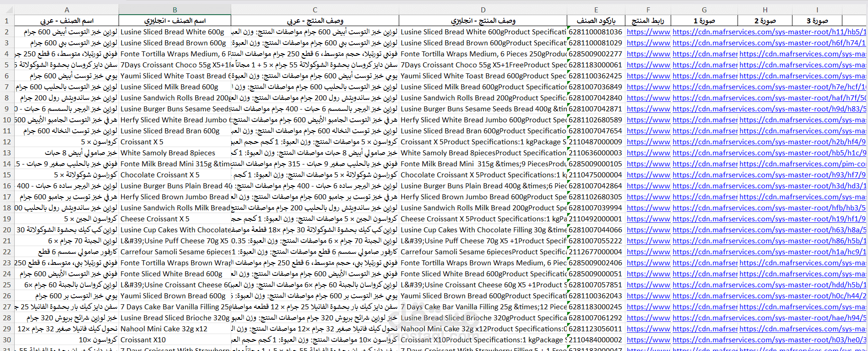Click cell 'Lusine Sliced Bread White 600g' in column B
This screenshot has width=868, height=351.
coord(175,32)
